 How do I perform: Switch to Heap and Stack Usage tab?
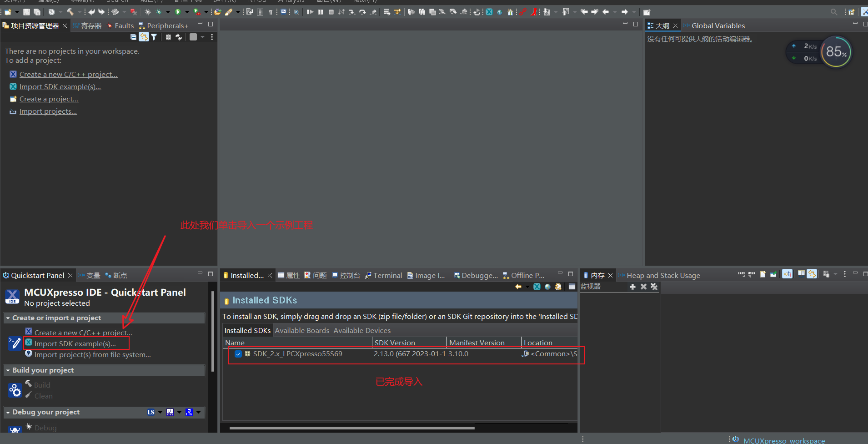coord(659,276)
